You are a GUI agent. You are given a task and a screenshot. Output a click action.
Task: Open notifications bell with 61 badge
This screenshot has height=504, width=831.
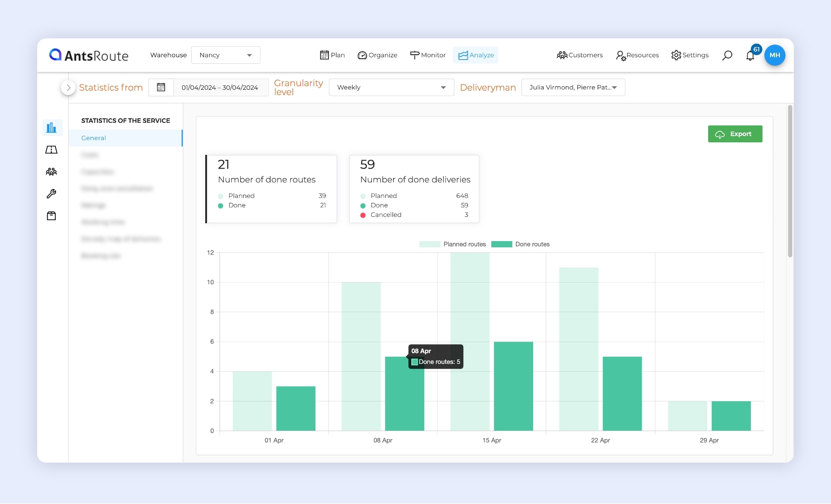click(x=750, y=56)
